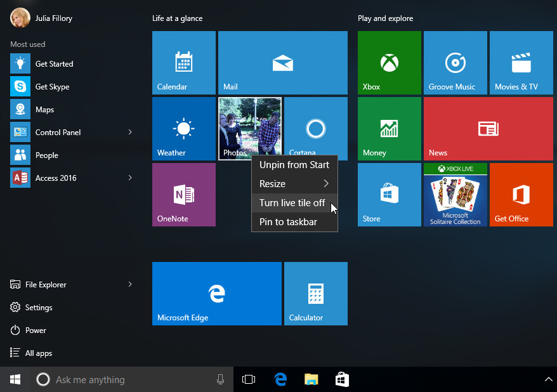Image resolution: width=557 pixels, height=392 pixels.
Task: Open Maps from the Most used list
Action: pos(71,109)
